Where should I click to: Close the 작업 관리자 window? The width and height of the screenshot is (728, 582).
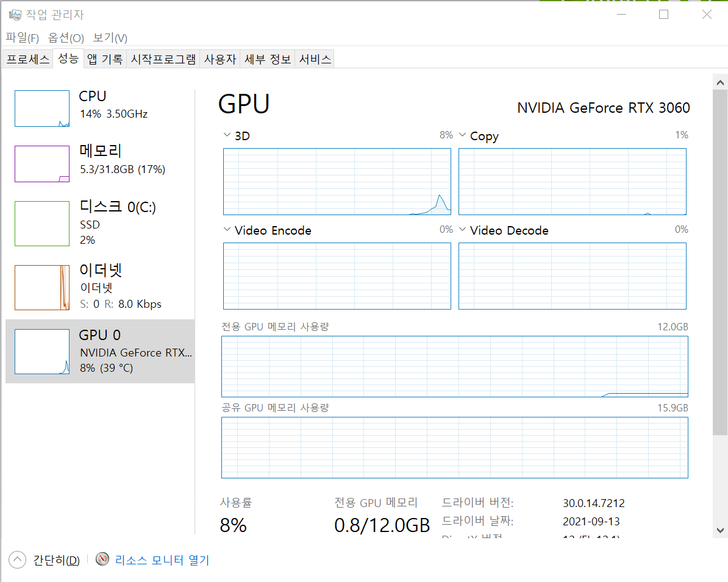coord(707,15)
